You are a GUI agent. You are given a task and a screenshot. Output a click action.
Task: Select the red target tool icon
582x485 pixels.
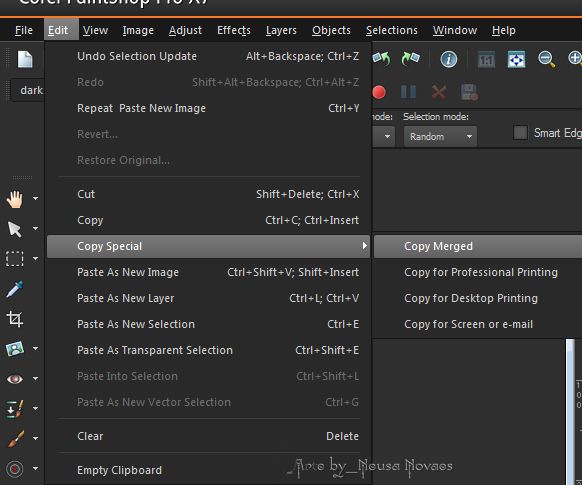tap(14, 469)
